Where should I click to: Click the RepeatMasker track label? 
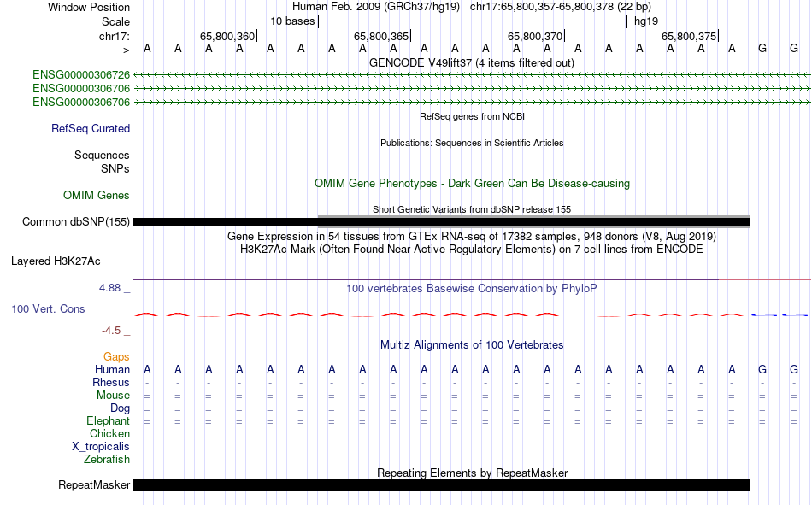[x=94, y=484]
